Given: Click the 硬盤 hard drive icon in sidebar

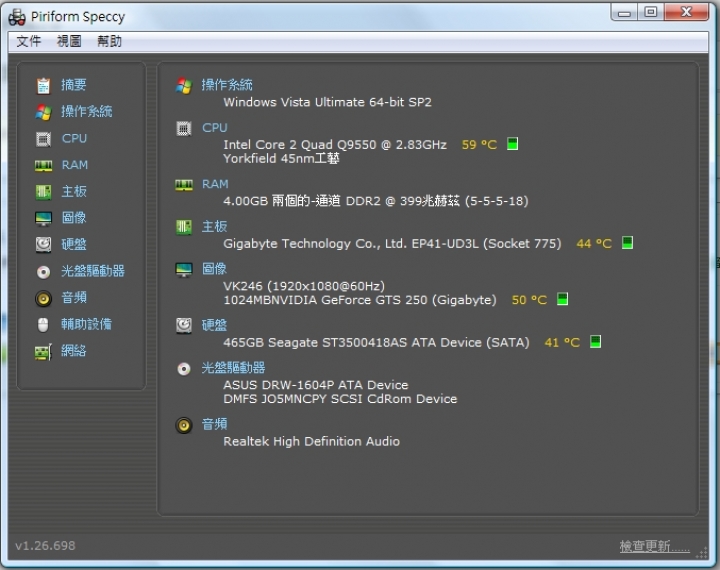Looking at the screenshot, I should coord(43,245).
